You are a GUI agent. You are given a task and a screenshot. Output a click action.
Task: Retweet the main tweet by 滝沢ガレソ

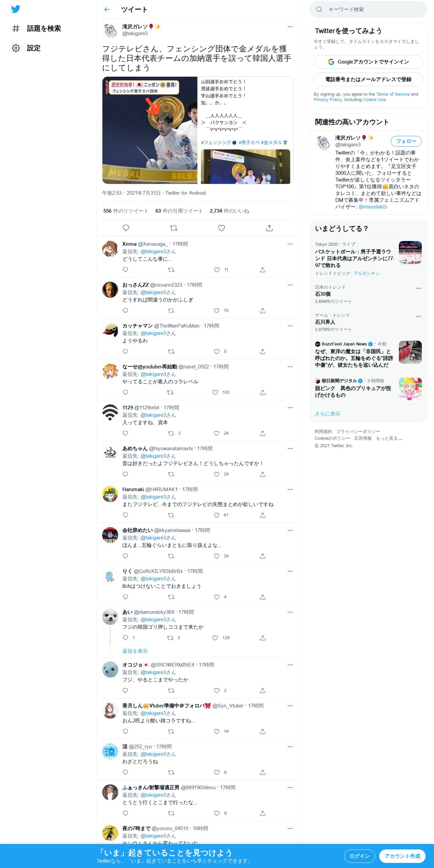click(x=174, y=228)
